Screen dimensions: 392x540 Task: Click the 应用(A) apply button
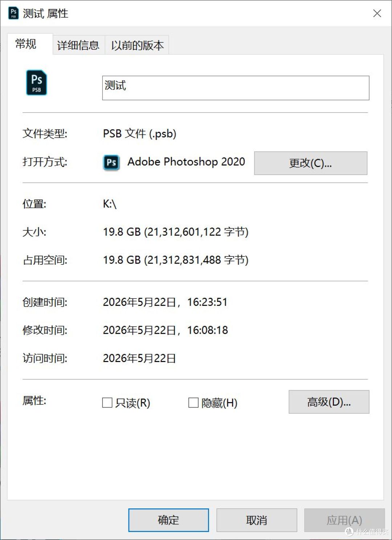(x=344, y=520)
